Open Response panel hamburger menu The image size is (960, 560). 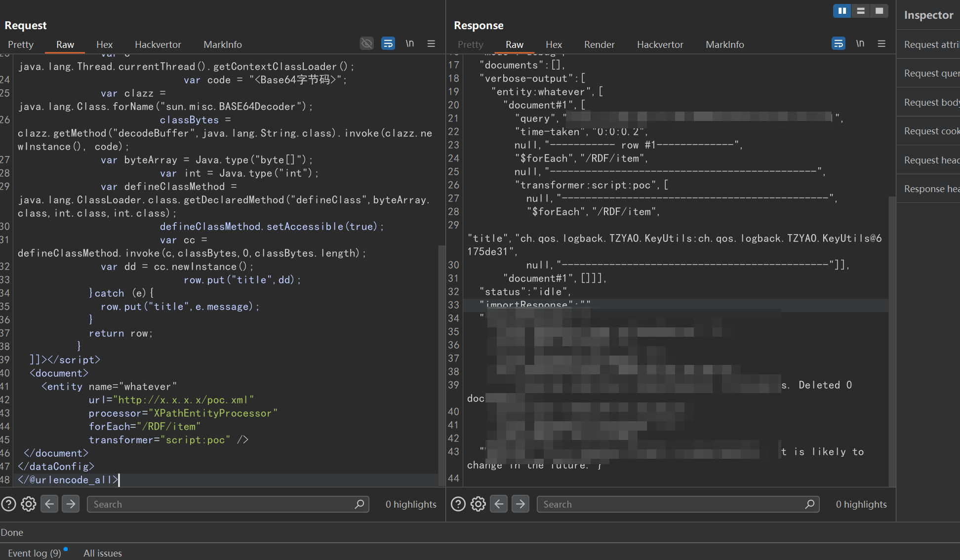point(881,43)
